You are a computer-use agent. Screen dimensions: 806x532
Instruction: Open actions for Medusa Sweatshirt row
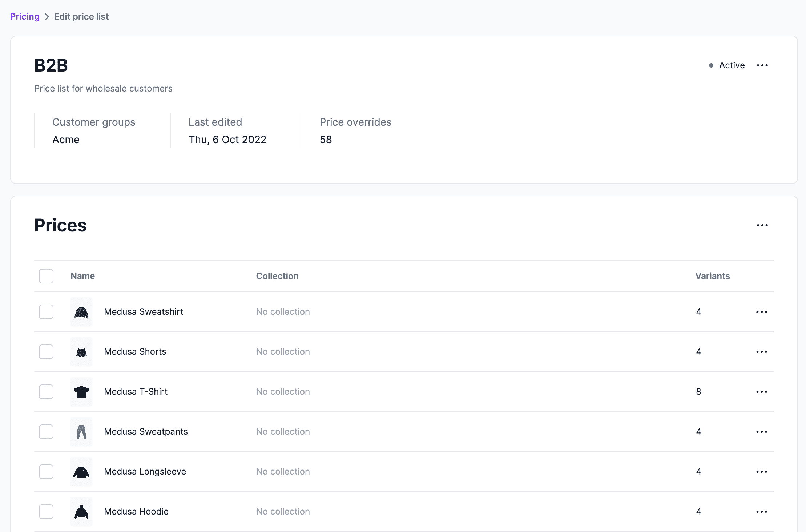761,312
